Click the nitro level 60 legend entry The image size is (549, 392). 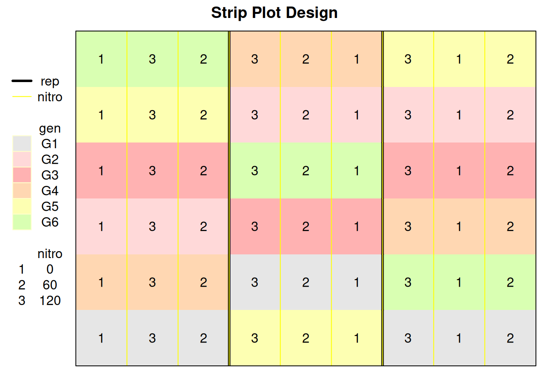pyautogui.click(x=50, y=285)
